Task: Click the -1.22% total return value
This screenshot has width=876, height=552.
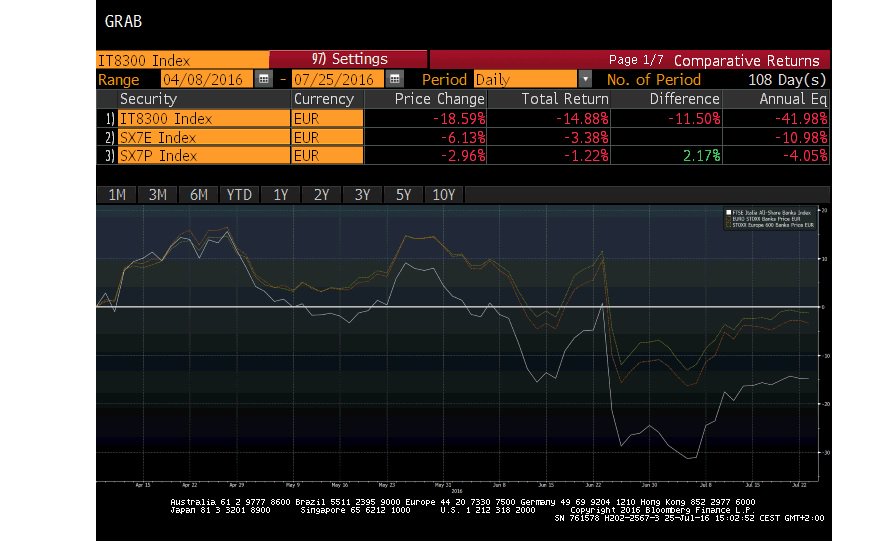Action: coord(585,155)
